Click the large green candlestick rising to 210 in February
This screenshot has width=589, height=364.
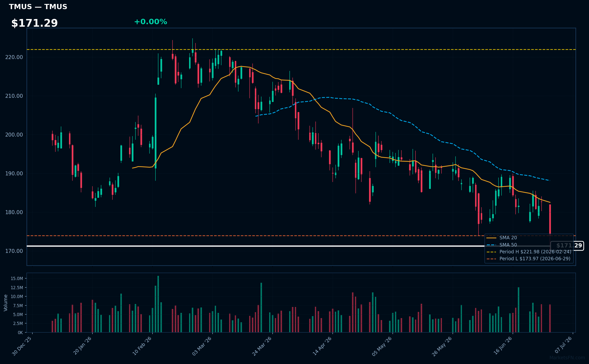pyautogui.click(x=155, y=133)
